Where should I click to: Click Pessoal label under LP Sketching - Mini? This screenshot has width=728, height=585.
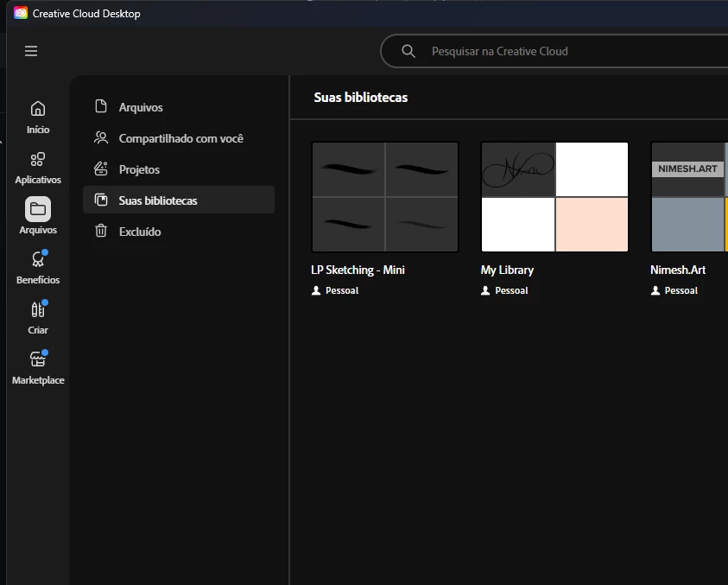342,290
